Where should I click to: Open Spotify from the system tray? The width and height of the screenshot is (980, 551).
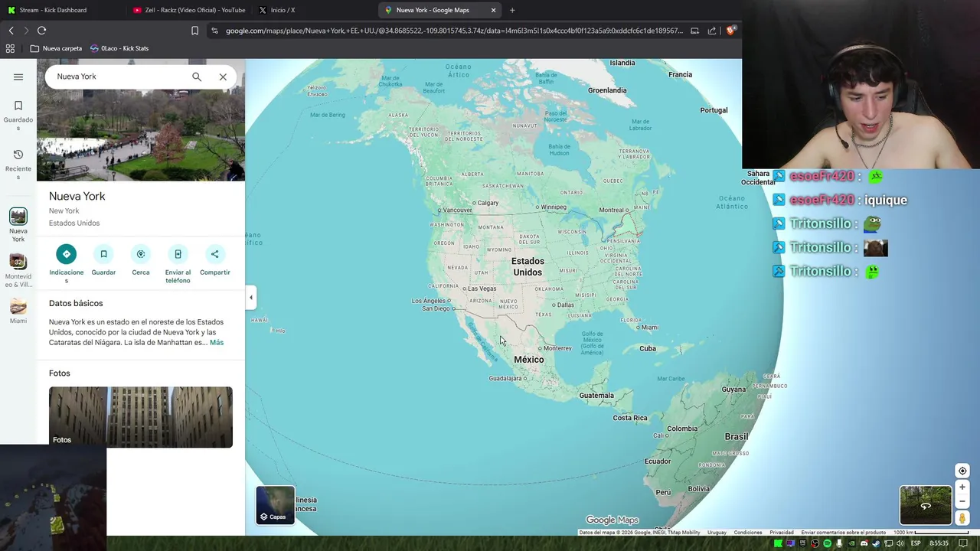[x=827, y=543]
